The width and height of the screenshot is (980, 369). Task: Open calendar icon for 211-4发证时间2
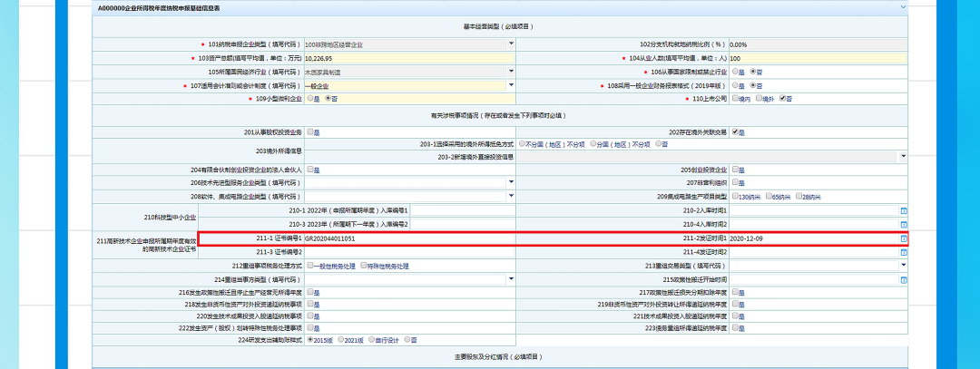(904, 252)
